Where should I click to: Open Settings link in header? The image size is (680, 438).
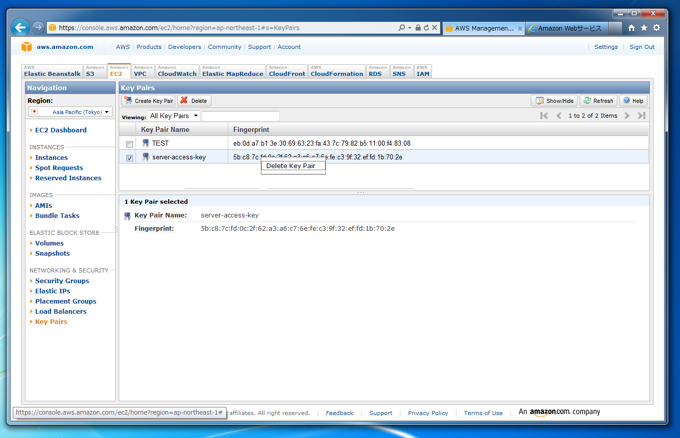coord(606,47)
